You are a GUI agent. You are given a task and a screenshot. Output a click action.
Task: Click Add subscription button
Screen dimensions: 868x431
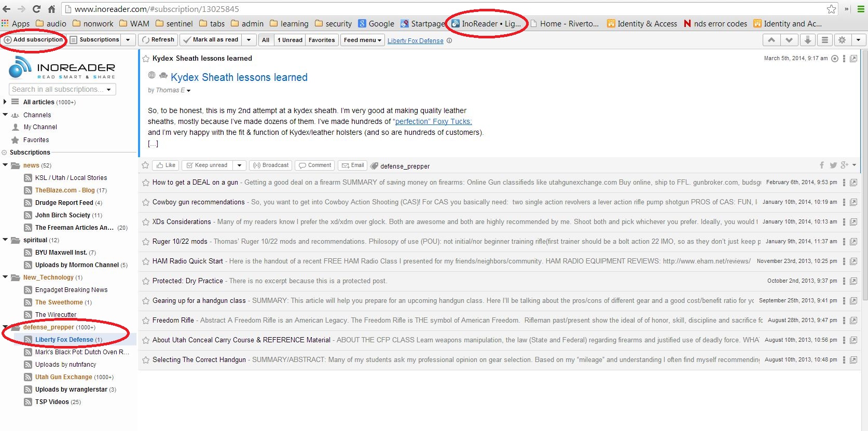[x=34, y=40]
